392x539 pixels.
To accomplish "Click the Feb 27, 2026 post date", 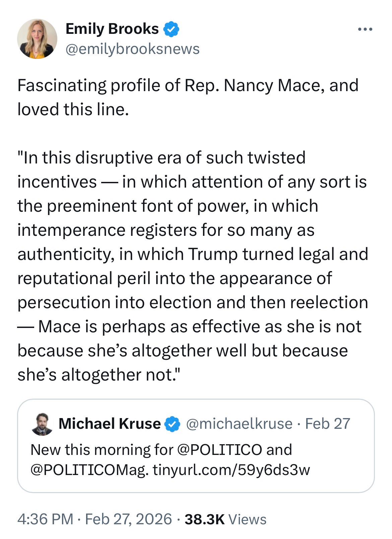I will 129,519.
